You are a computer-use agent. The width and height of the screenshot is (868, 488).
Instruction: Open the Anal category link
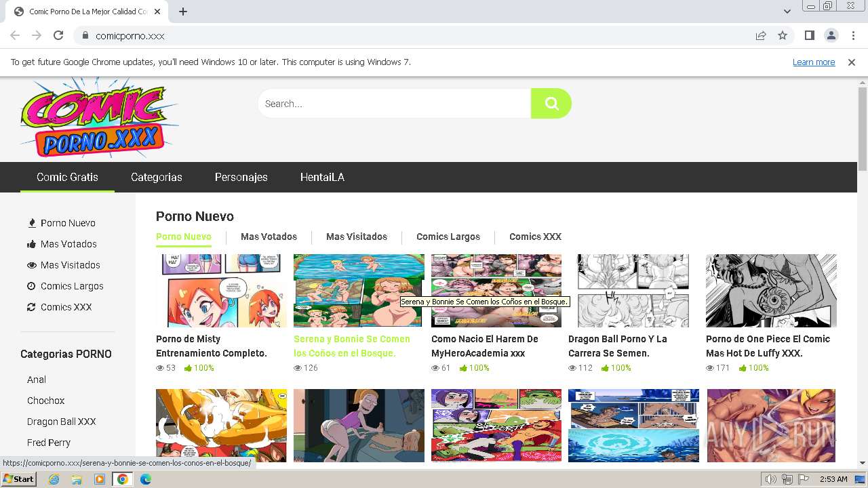[37, 380]
